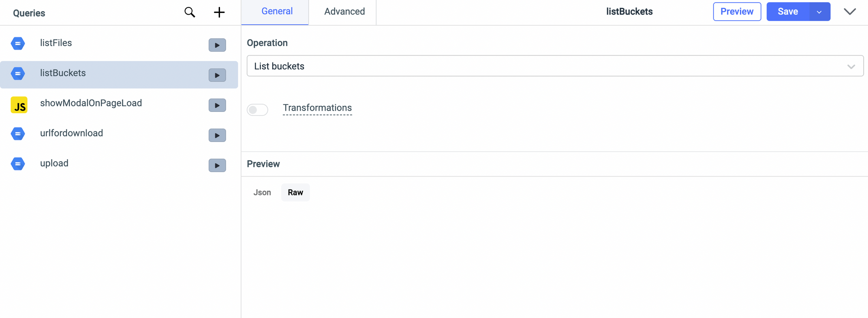Click the JS icon beside showModalOnPageLoad
This screenshot has width=868, height=318.
19,105
